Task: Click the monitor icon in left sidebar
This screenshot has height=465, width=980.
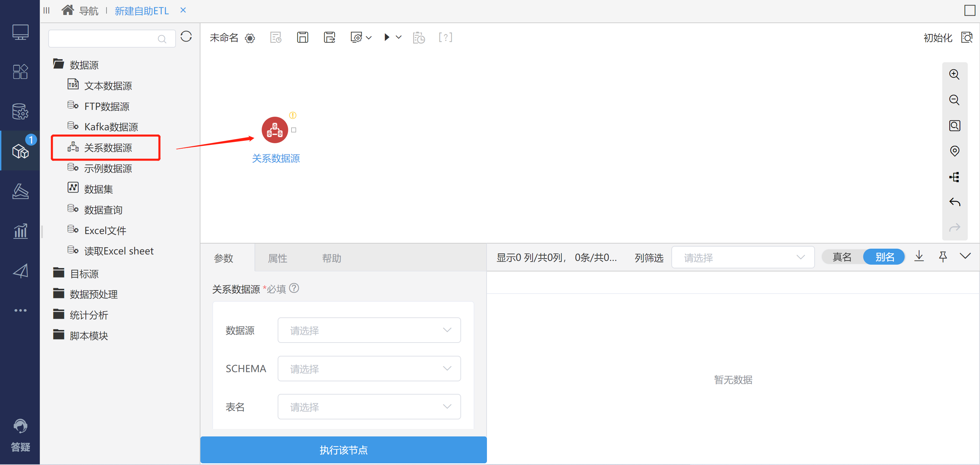Action: tap(20, 32)
